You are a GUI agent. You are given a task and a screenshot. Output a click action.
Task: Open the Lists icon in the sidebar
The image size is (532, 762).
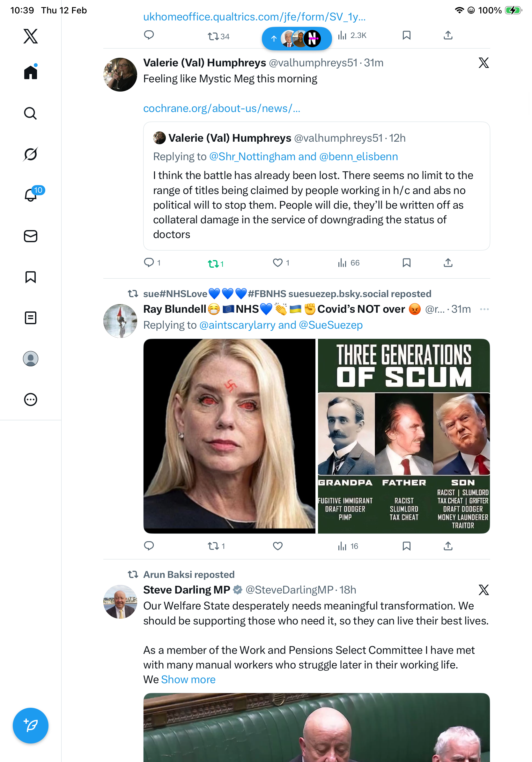pyautogui.click(x=30, y=318)
